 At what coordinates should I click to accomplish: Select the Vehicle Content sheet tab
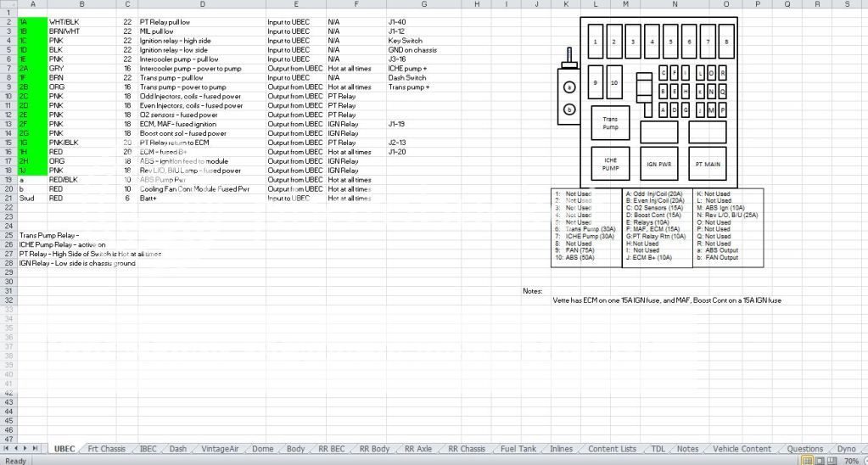pyautogui.click(x=742, y=449)
